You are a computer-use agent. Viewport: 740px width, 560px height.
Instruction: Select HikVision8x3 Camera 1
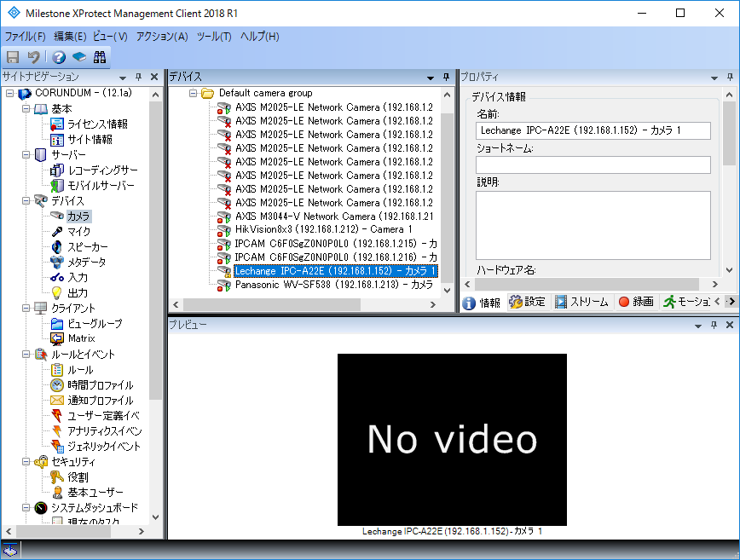(x=323, y=230)
